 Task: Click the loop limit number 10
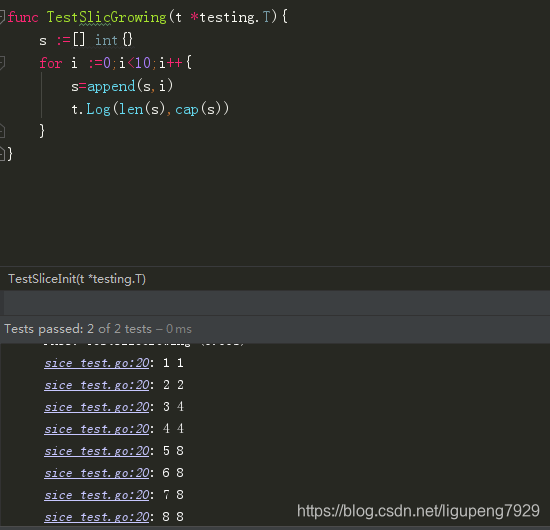[x=143, y=63]
